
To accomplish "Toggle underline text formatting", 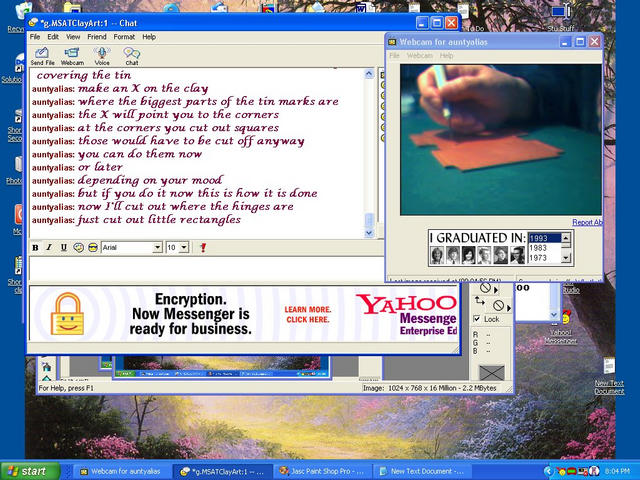I will (64, 247).
